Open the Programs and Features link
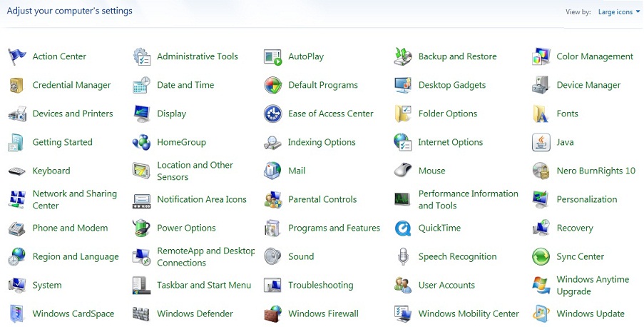 pyautogui.click(x=334, y=228)
